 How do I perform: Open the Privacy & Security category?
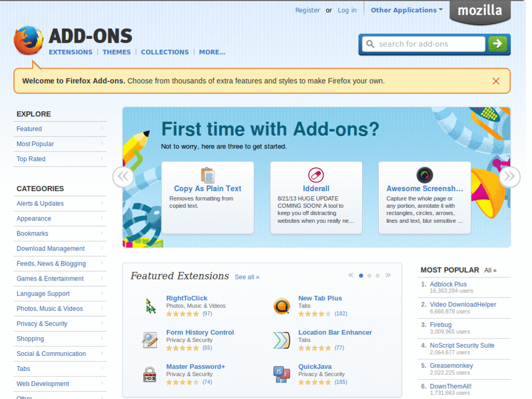(x=42, y=324)
